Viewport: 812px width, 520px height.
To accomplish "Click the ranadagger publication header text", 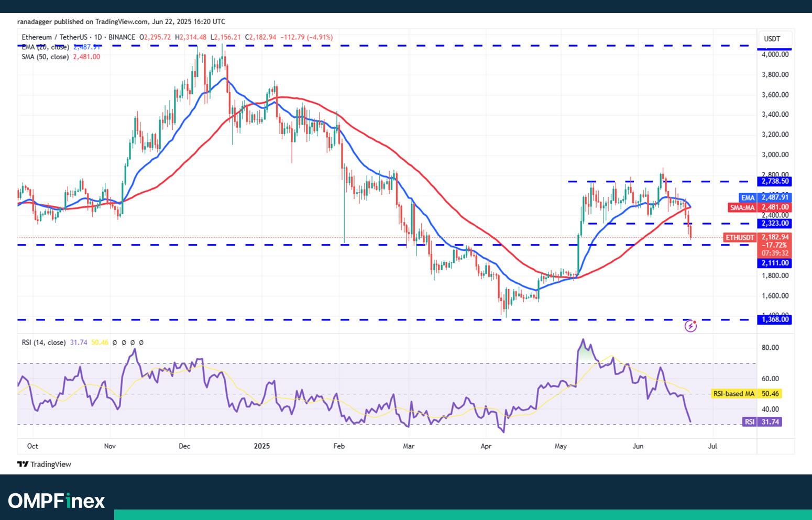I will coord(121,21).
